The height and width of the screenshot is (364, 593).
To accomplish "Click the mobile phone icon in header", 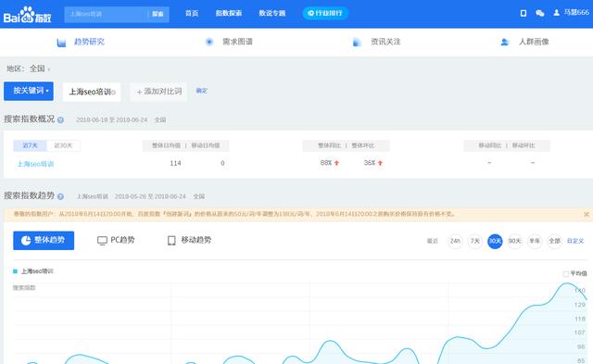I will point(524,13).
